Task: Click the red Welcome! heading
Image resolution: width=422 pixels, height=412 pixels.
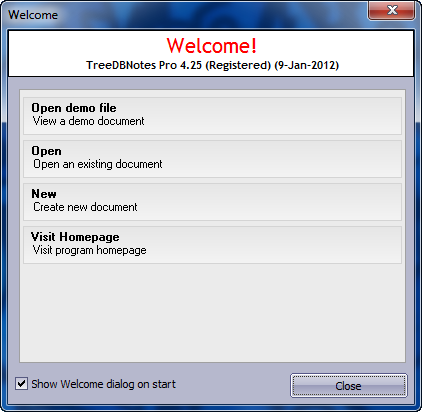Action: point(212,46)
